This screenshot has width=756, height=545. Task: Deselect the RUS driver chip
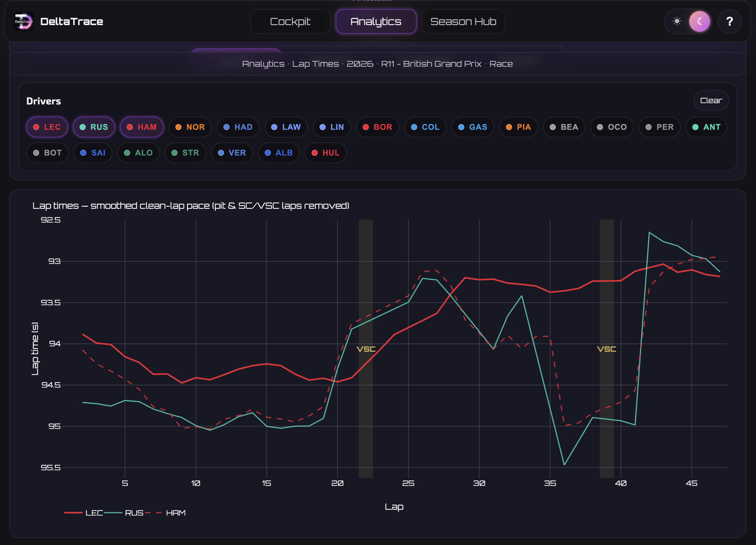coord(94,127)
